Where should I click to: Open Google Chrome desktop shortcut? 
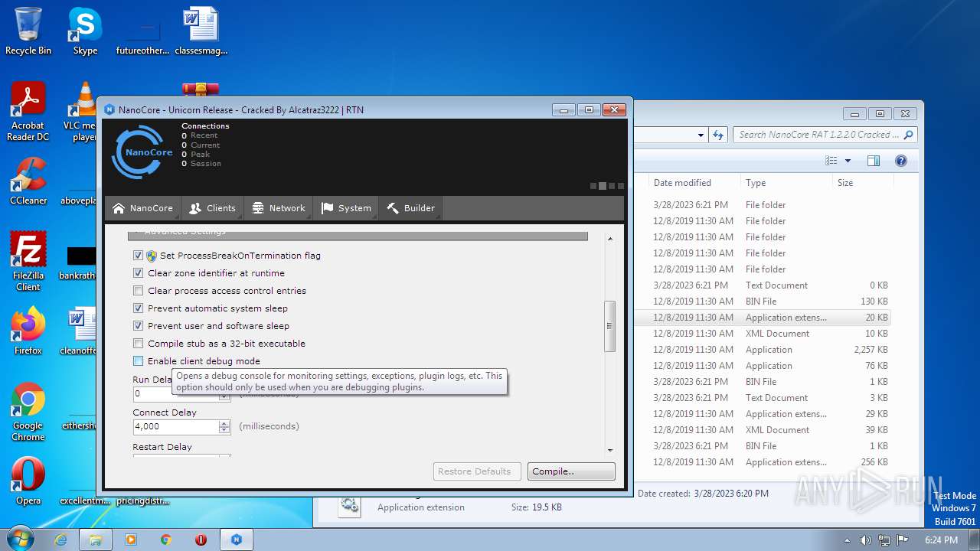[x=28, y=412]
